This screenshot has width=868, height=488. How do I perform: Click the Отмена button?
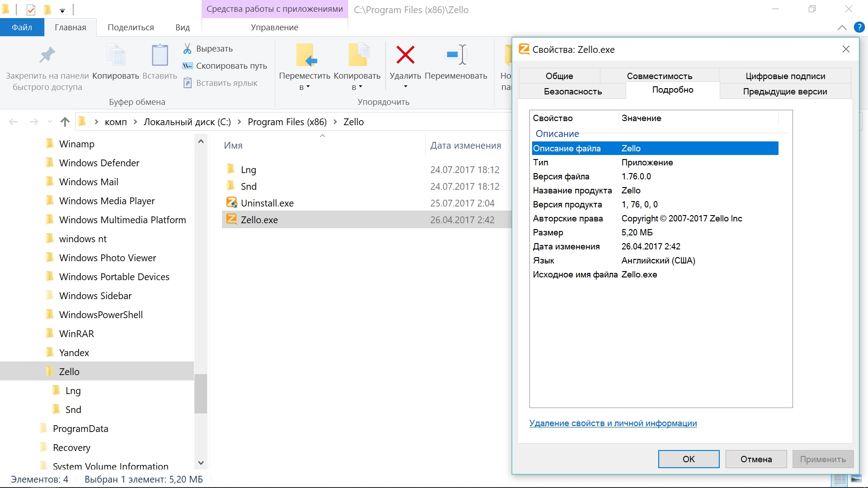[x=756, y=459]
